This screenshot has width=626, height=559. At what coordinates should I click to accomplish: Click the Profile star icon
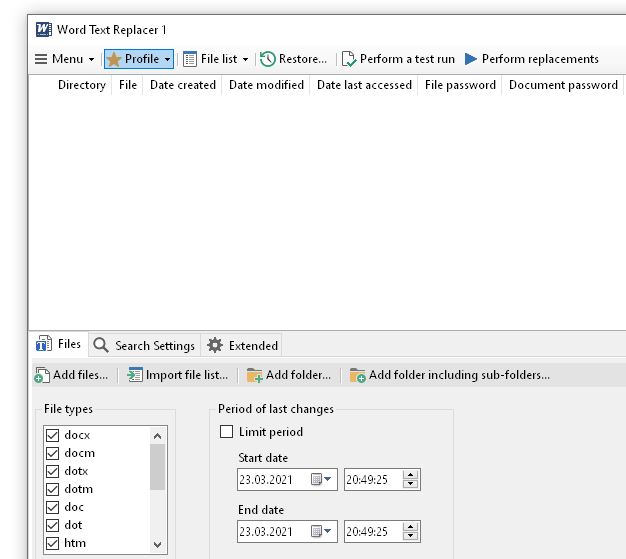[114, 59]
